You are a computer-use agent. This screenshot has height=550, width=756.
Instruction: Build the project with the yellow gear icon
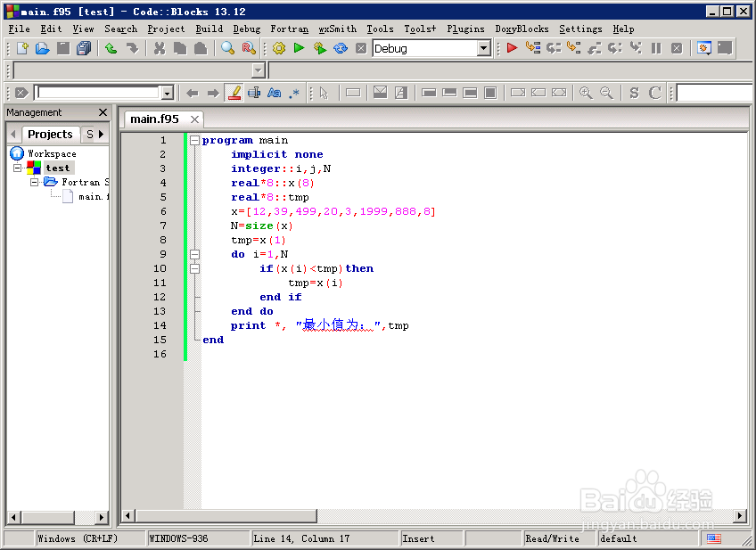tap(279, 48)
